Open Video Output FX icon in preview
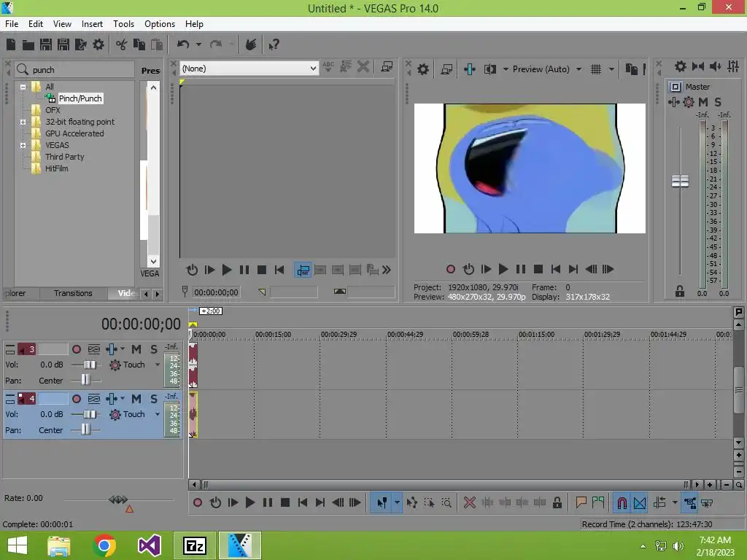The image size is (747, 560). [470, 69]
